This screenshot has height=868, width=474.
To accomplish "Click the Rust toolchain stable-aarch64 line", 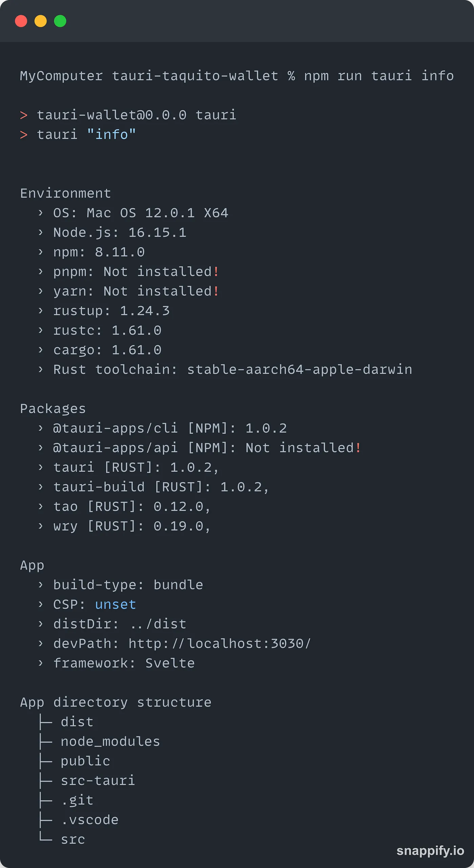I will [x=232, y=369].
